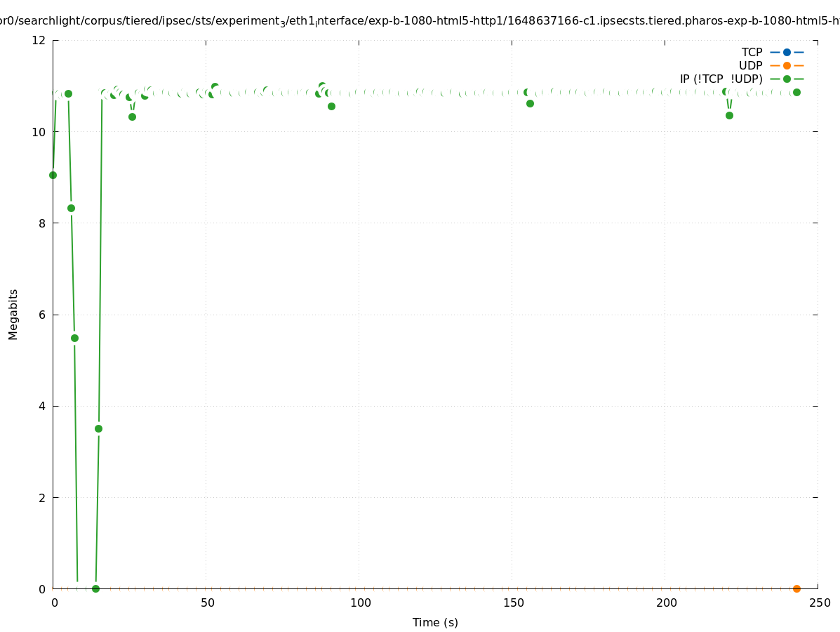The image size is (840, 632).
Task: Click the green dip point near 90 seconds
Action: coord(331,106)
